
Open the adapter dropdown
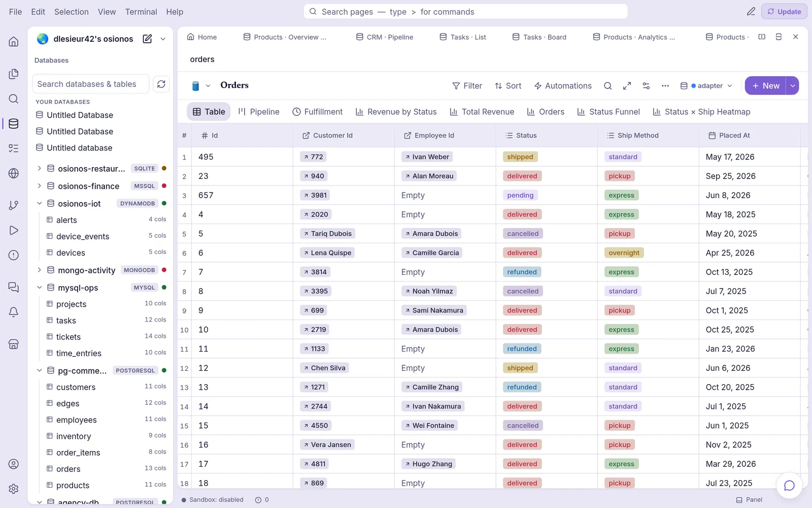pyautogui.click(x=706, y=86)
